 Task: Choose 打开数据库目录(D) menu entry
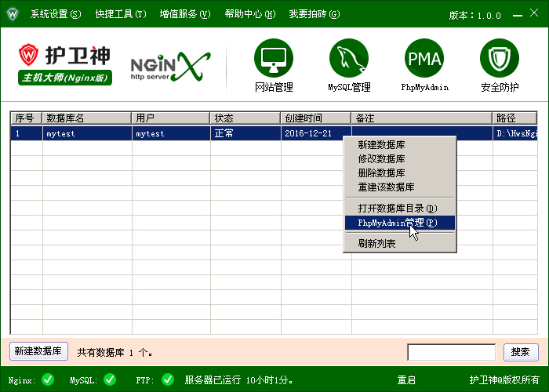[400, 209]
